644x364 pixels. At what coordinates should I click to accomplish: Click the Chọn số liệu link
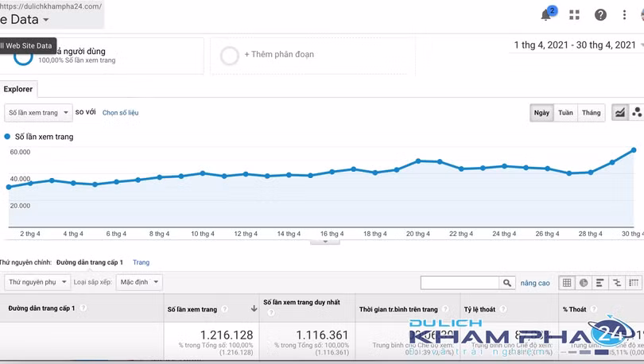coord(120,113)
